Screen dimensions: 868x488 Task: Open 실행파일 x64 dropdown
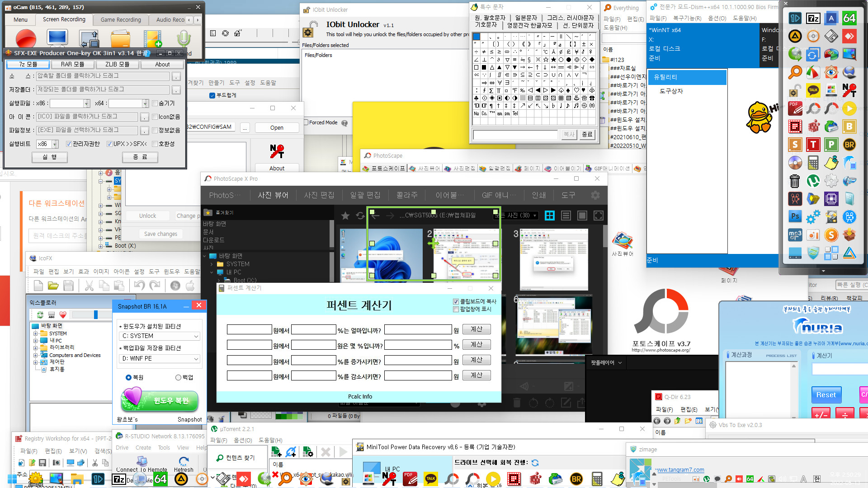(145, 103)
